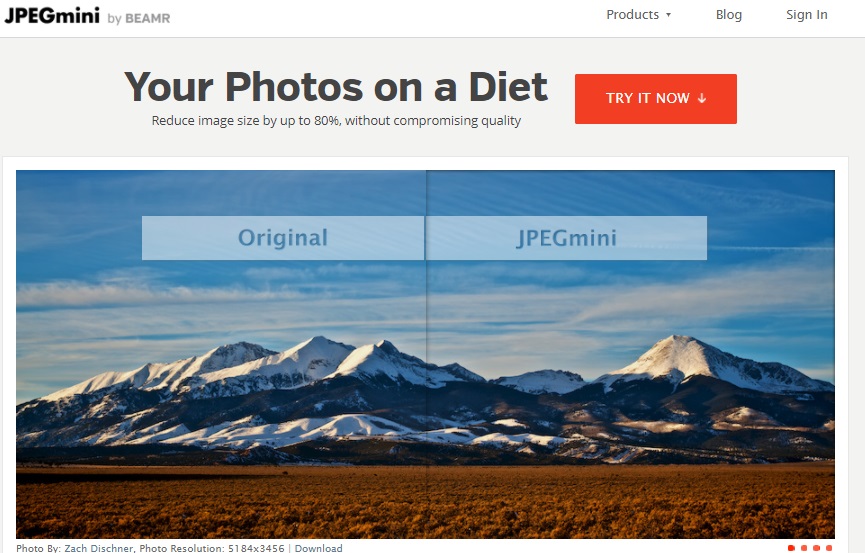Screen dimensions: 865x553
Task: Click the TRY IT NOW button
Action: pyautogui.click(x=655, y=99)
